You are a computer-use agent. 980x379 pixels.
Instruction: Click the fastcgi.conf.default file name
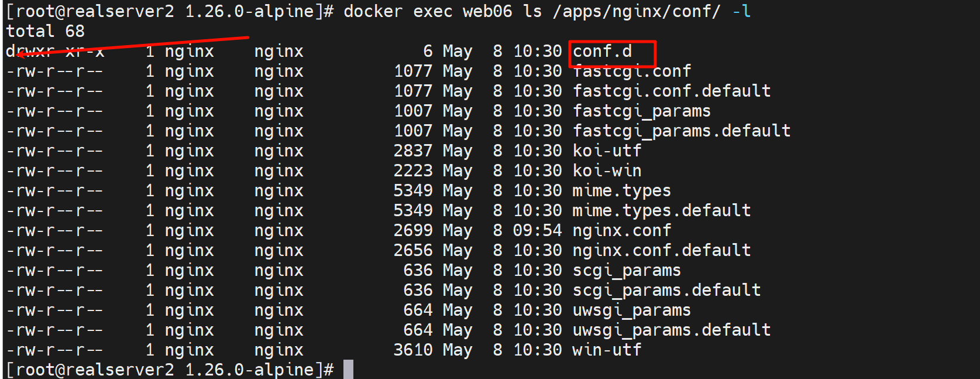coord(671,91)
